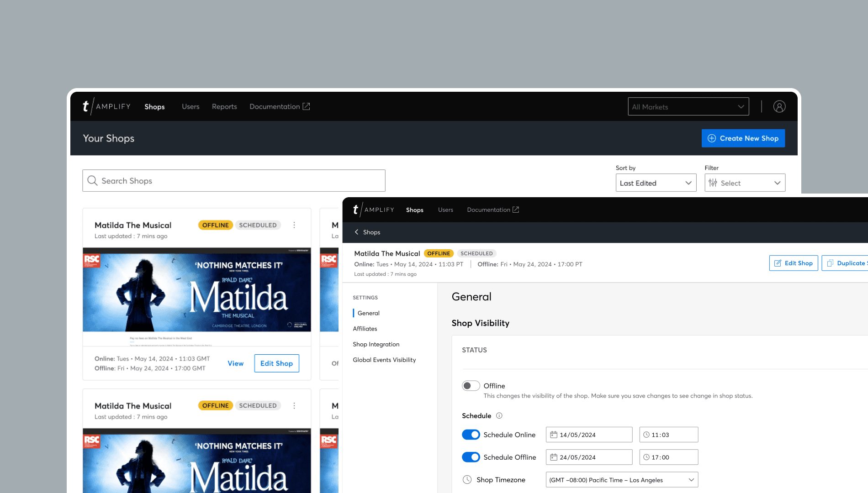Open the Sort by Last Edited dropdown
The width and height of the screenshot is (868, 493).
point(656,183)
